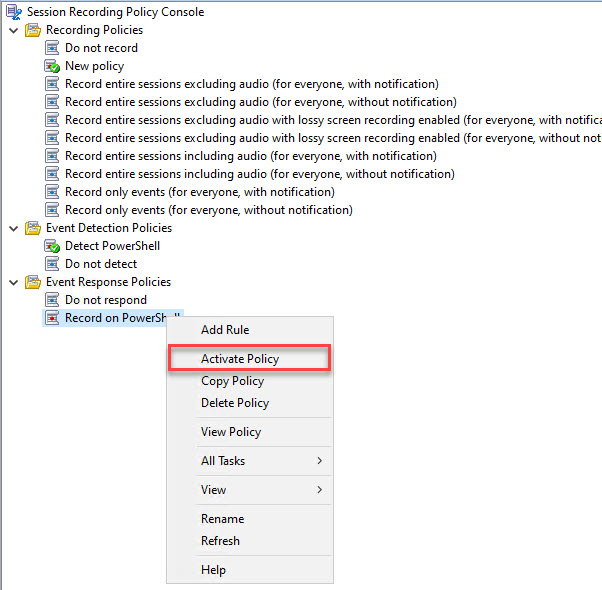Image resolution: width=602 pixels, height=590 pixels.
Task: Click icon of lossy screen recording with notification policy
Action: point(52,120)
